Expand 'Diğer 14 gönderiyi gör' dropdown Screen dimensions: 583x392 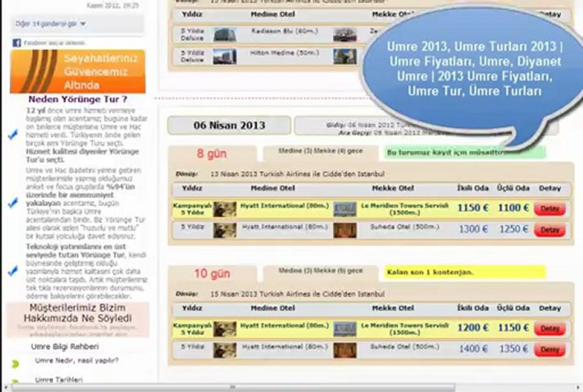click(x=51, y=24)
